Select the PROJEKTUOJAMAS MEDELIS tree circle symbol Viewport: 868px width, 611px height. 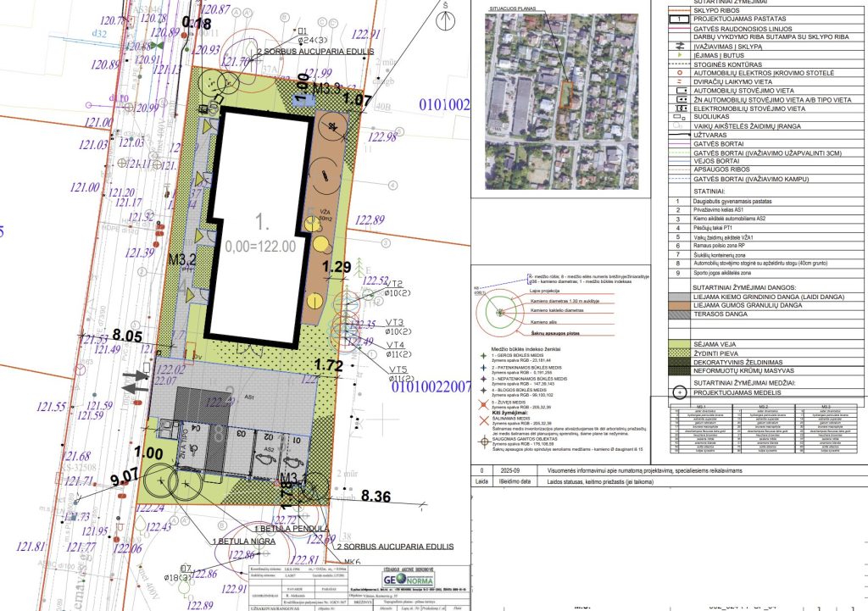point(679,392)
